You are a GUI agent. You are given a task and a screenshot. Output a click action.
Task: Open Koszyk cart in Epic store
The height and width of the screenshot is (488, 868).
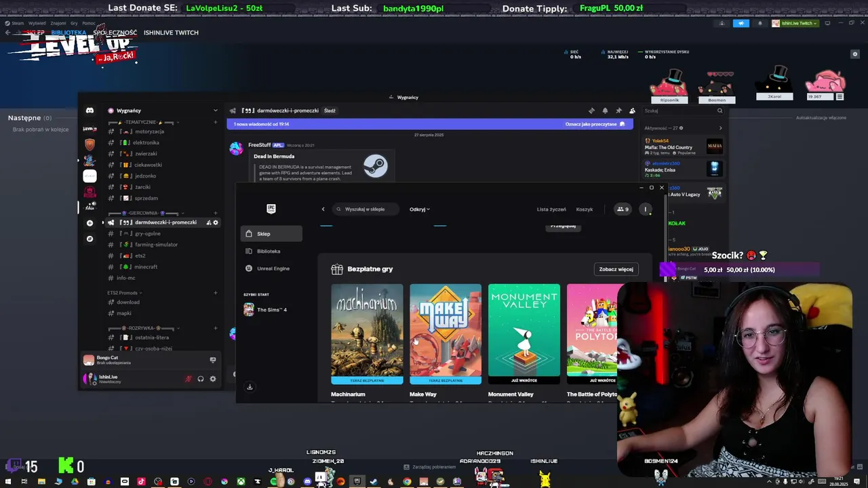point(585,209)
